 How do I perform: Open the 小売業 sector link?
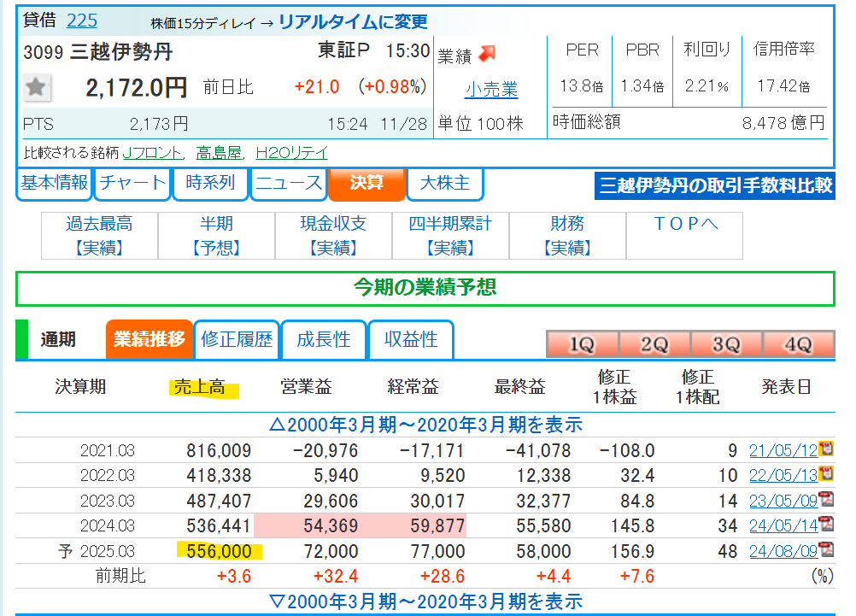coord(490,90)
